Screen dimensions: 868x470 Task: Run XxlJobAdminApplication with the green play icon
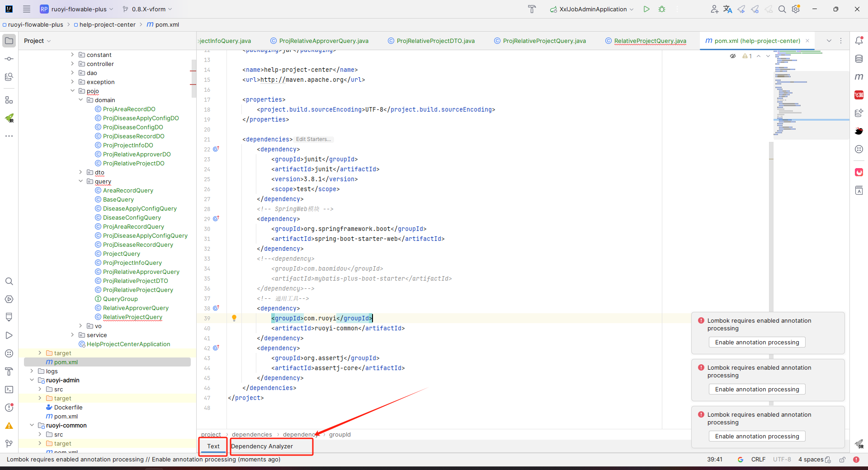(x=646, y=9)
